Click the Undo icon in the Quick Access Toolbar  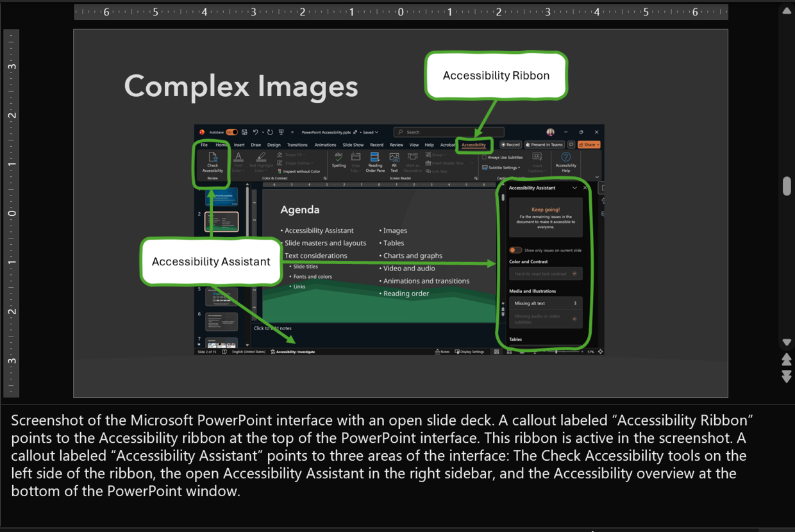click(x=255, y=131)
